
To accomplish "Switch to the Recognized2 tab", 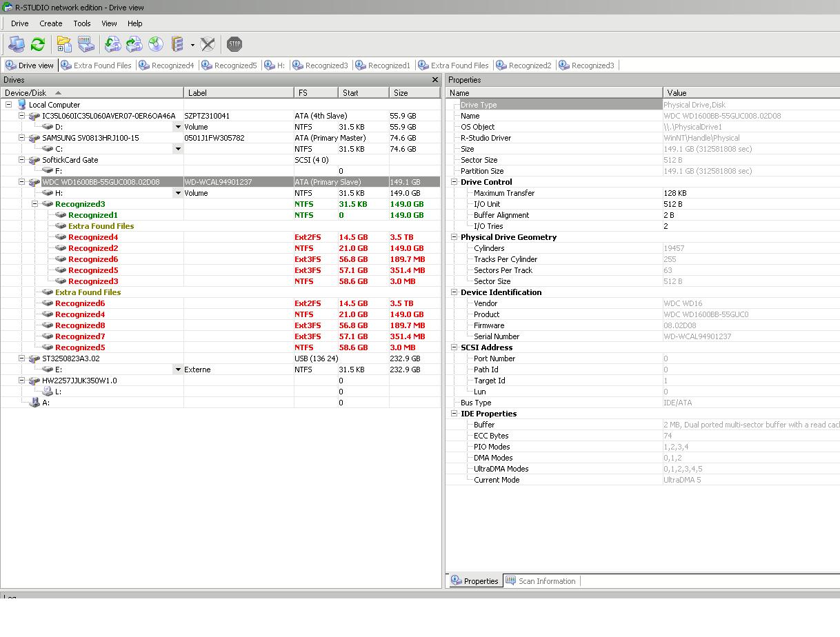I will click(524, 65).
